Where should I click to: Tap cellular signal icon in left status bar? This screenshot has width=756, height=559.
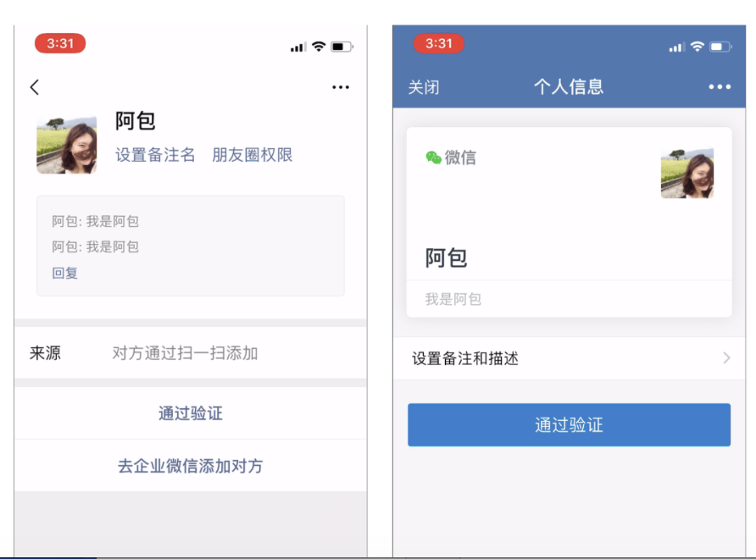pos(298,47)
